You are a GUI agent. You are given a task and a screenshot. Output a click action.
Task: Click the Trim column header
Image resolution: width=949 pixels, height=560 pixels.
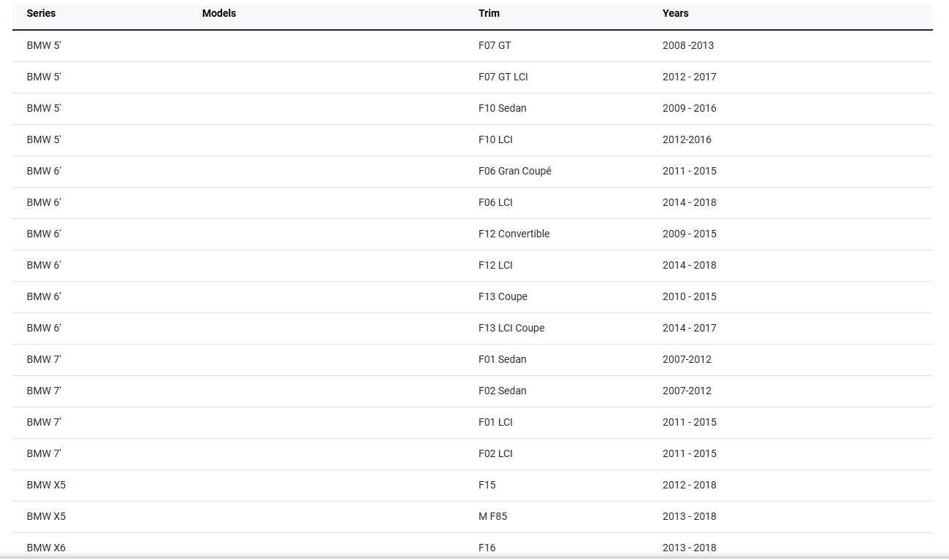(489, 13)
